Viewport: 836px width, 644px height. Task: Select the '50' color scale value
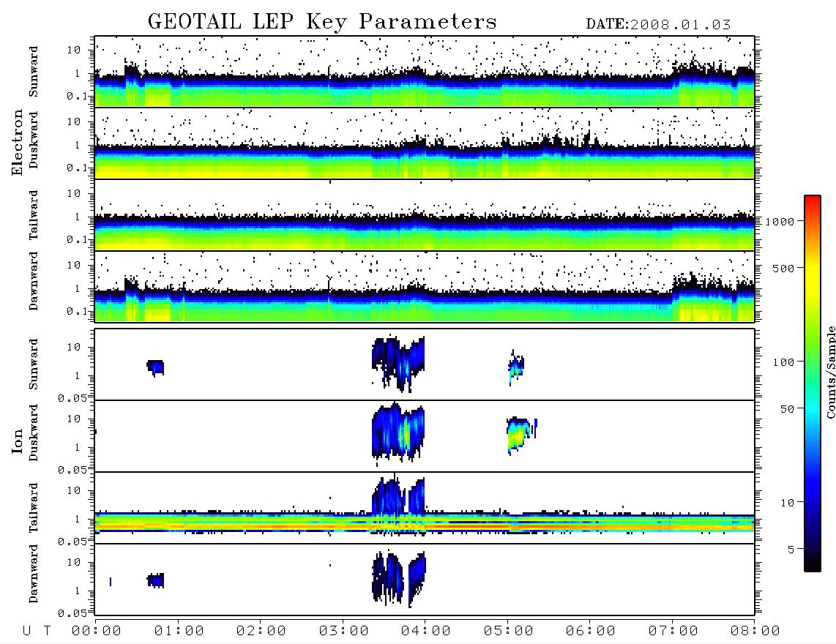coord(787,409)
